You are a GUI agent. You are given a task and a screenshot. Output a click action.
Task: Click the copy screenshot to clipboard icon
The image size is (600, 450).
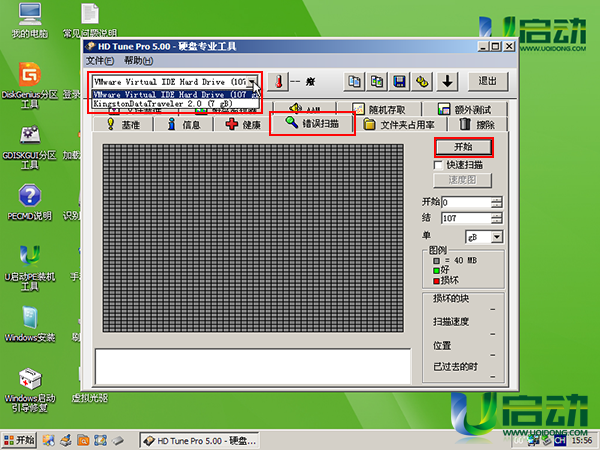pyautogui.click(x=377, y=82)
